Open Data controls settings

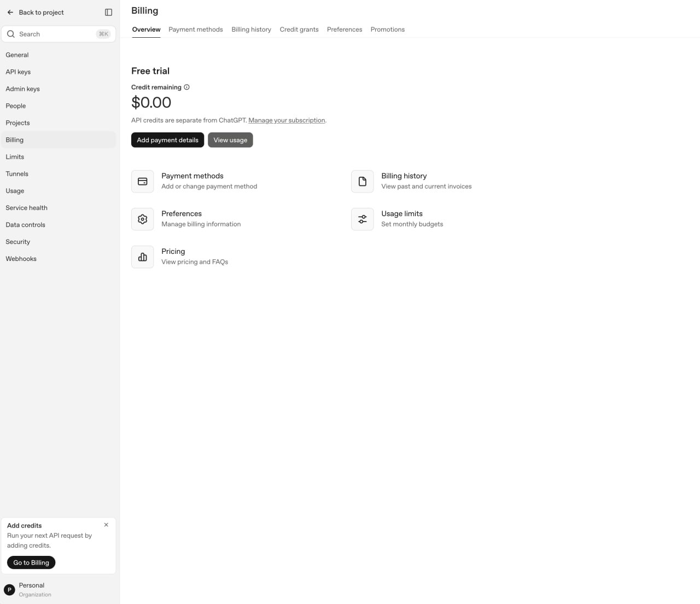(59, 224)
